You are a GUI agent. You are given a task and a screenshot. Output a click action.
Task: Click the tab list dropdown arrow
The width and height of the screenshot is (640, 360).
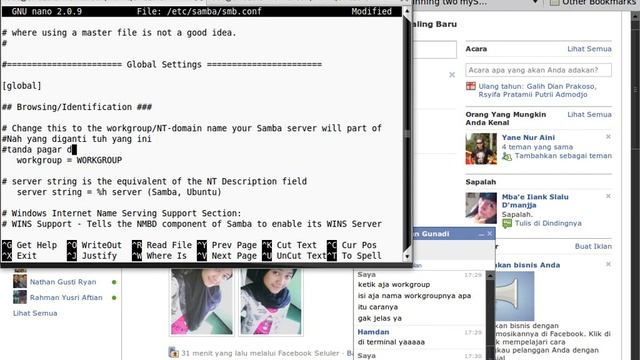[x=535, y=2]
